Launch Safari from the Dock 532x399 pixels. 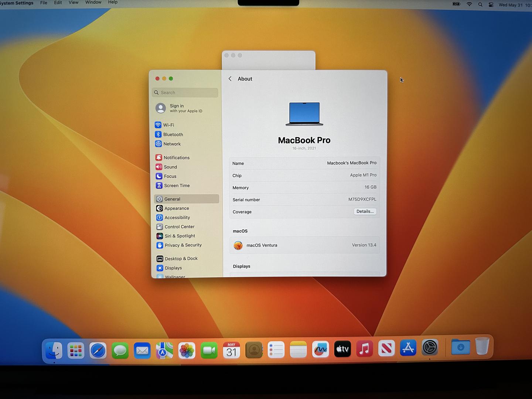tap(98, 350)
